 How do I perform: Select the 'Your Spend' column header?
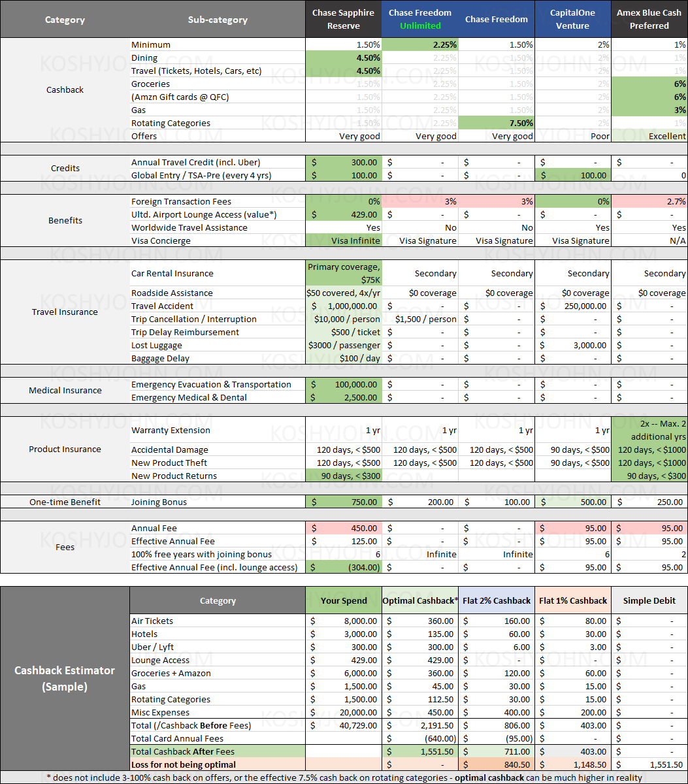pos(344,600)
